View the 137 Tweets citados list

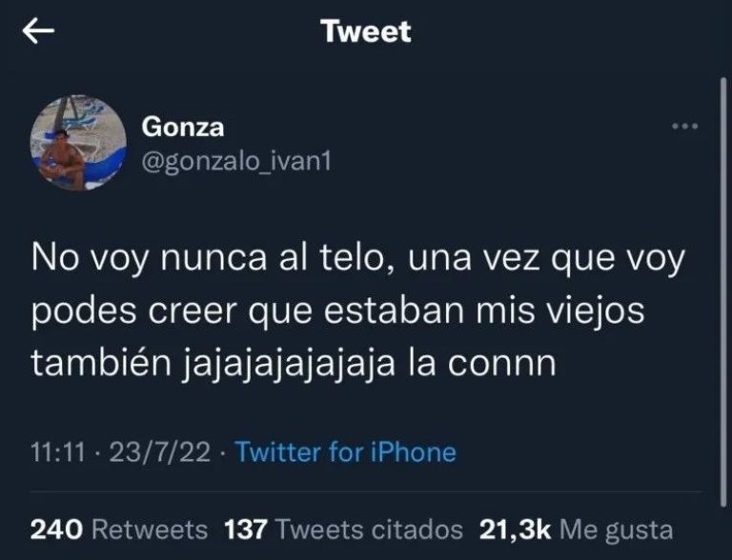343,530
